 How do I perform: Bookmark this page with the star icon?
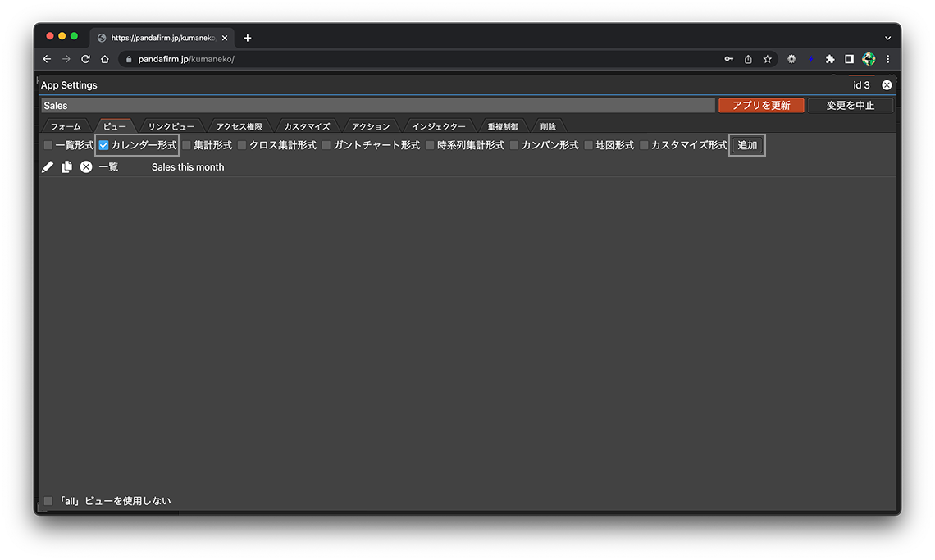(768, 59)
